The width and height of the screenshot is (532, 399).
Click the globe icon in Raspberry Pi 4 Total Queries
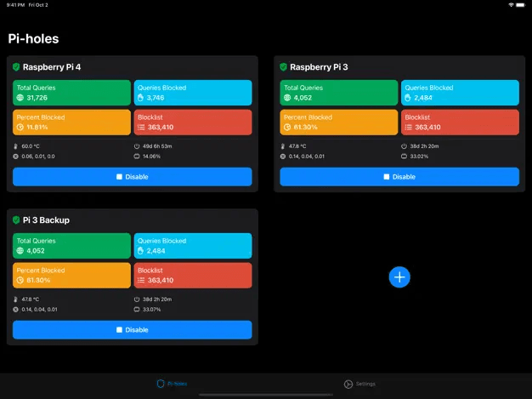[20, 98]
